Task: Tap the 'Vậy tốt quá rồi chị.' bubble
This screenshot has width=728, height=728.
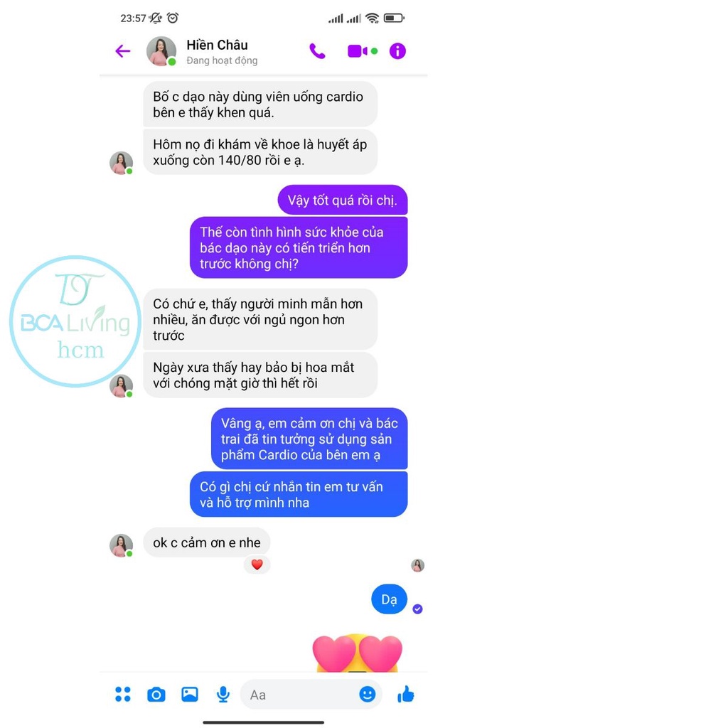Action: click(x=343, y=200)
